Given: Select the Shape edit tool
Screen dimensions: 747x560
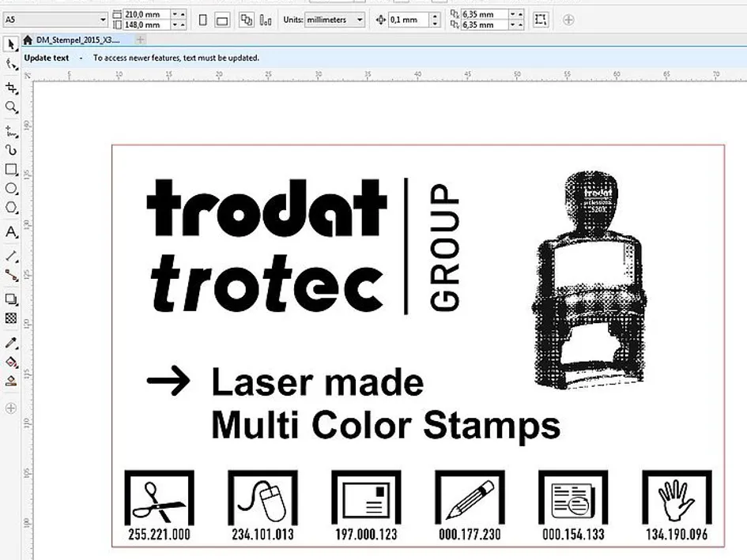Looking at the screenshot, I should pos(10,64).
